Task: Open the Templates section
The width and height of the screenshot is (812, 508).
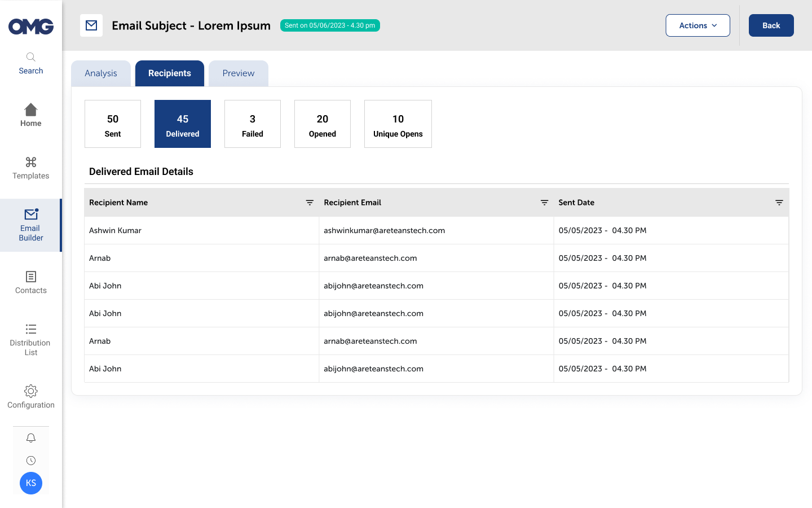Action: (30, 168)
